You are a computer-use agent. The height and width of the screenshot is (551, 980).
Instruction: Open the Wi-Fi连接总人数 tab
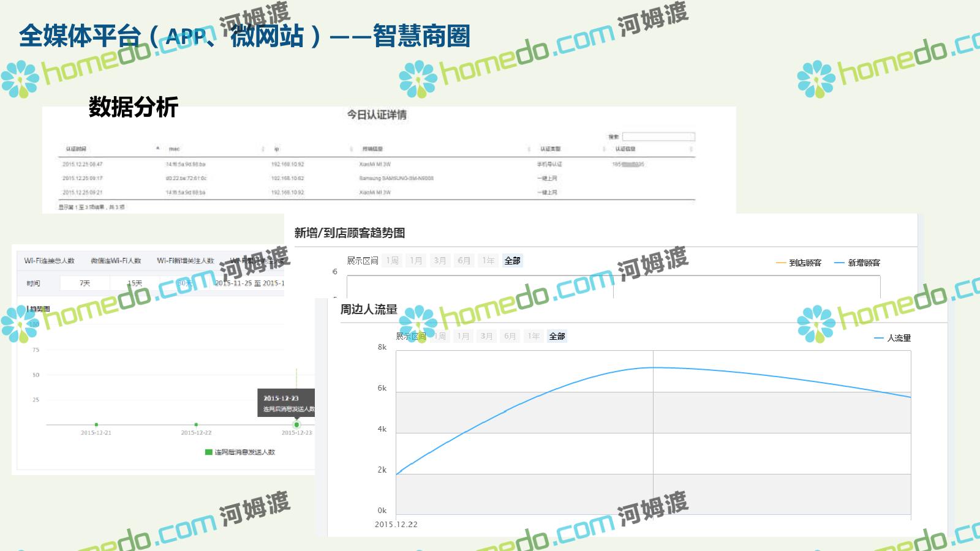[x=49, y=261]
